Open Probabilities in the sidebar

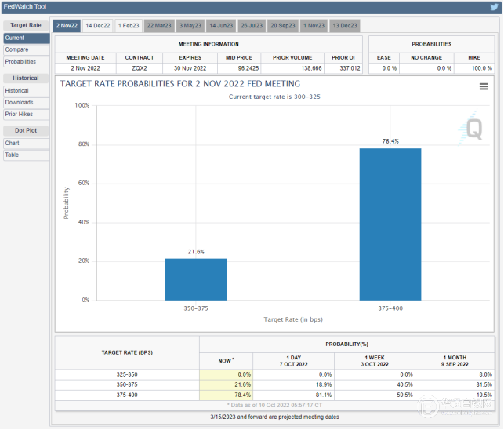[x=27, y=62]
